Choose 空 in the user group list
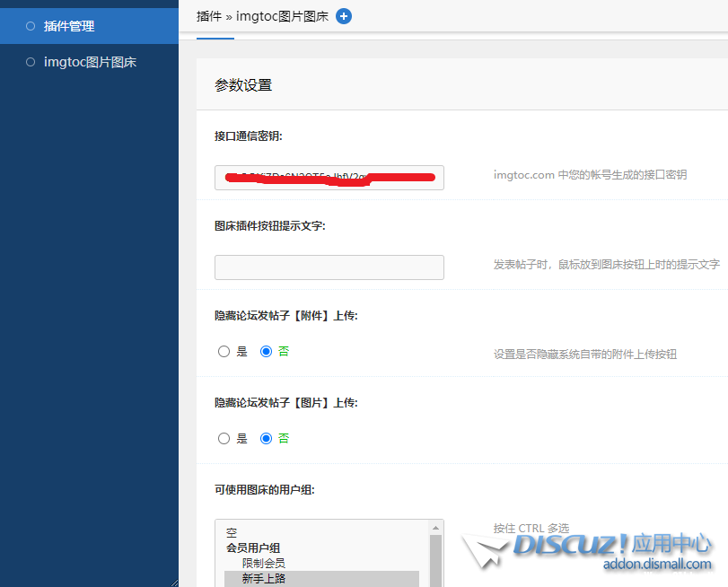 click(232, 533)
